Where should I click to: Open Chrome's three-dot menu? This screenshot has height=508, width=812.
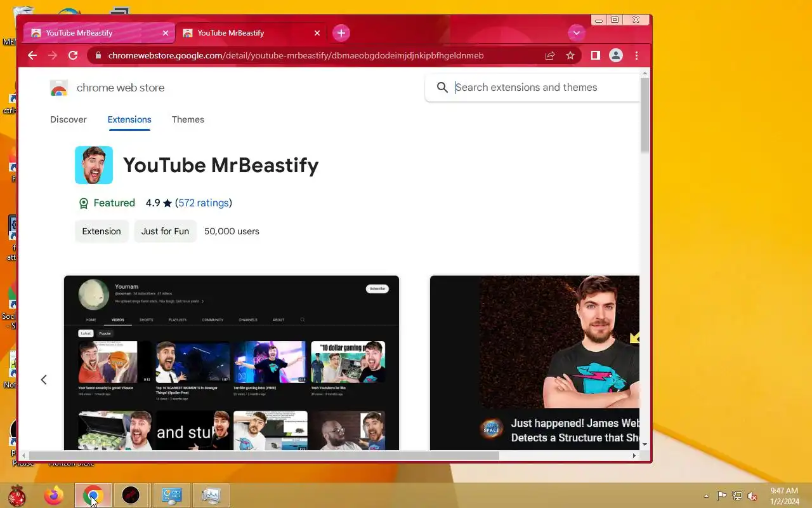(636, 55)
